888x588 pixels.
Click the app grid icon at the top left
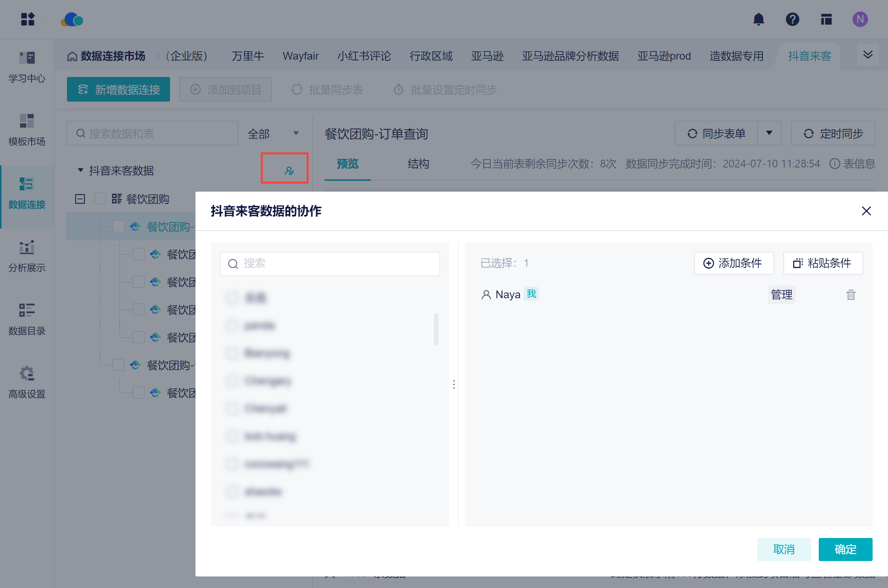28,19
